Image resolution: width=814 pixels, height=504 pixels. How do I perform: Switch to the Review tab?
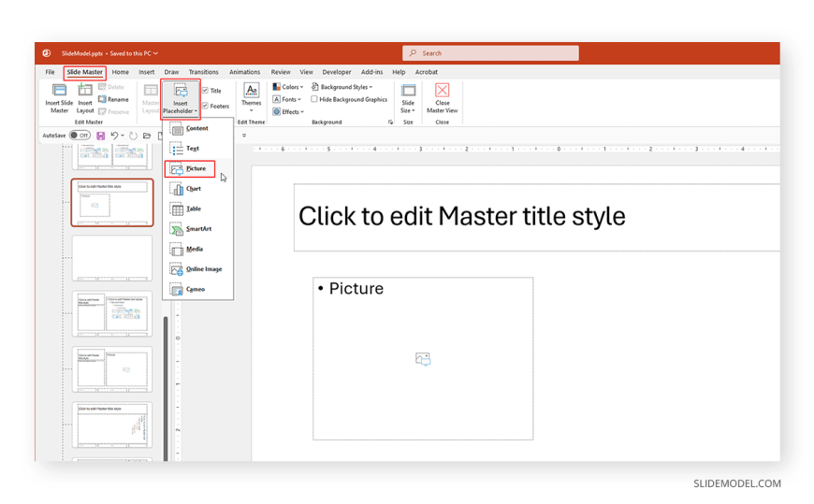click(281, 72)
